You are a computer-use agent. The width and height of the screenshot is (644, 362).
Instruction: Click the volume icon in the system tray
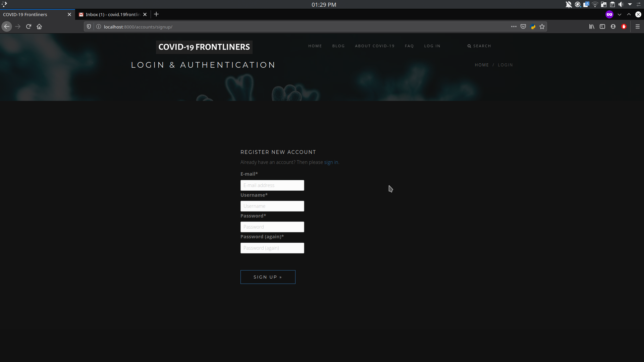pos(621,5)
